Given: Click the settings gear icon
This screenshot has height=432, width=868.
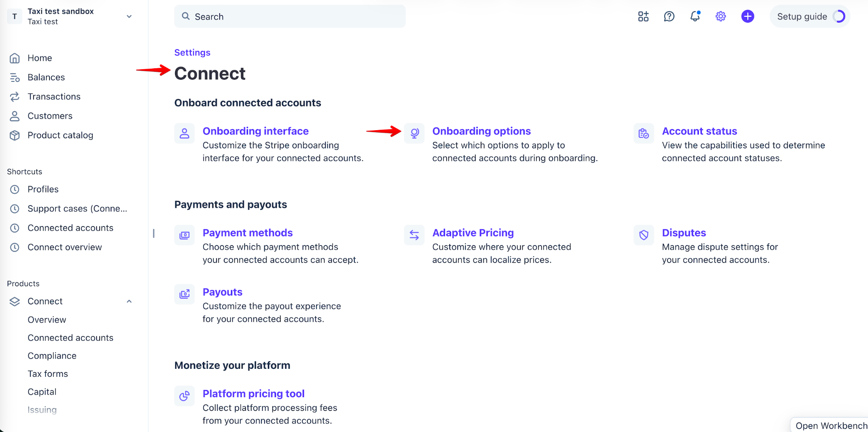Looking at the screenshot, I should pyautogui.click(x=721, y=17).
